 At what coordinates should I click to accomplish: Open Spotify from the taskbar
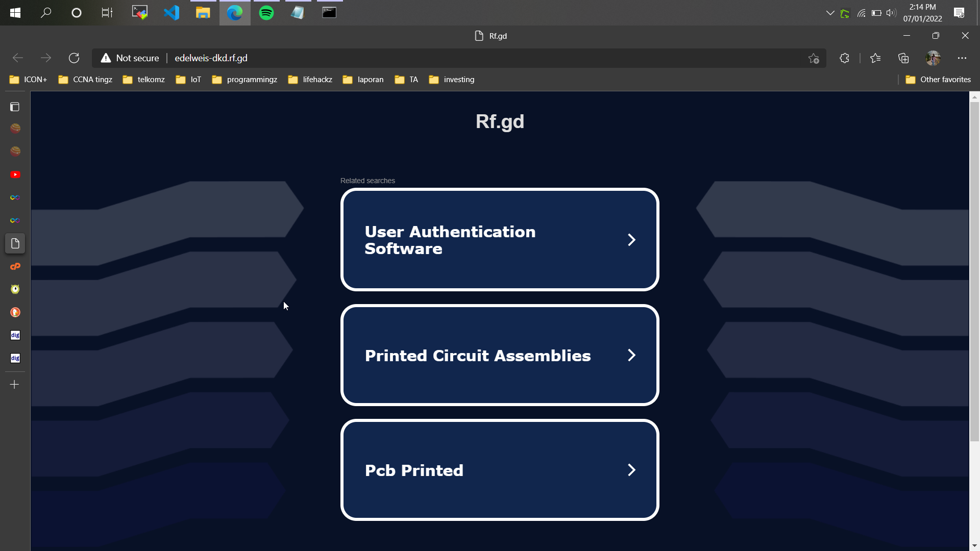(x=266, y=13)
